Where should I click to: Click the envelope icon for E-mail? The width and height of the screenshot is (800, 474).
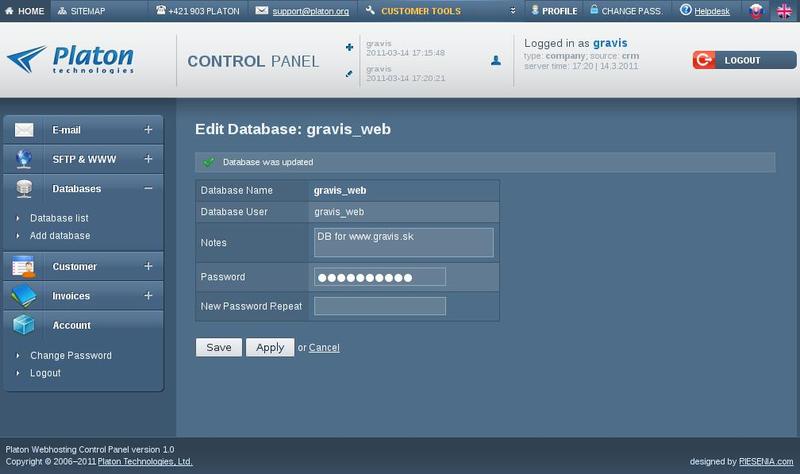[23, 130]
